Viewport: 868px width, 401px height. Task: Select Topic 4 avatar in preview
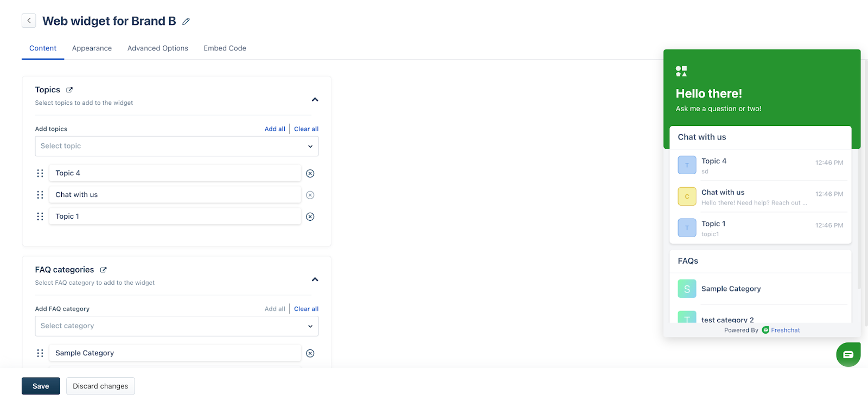pos(687,165)
